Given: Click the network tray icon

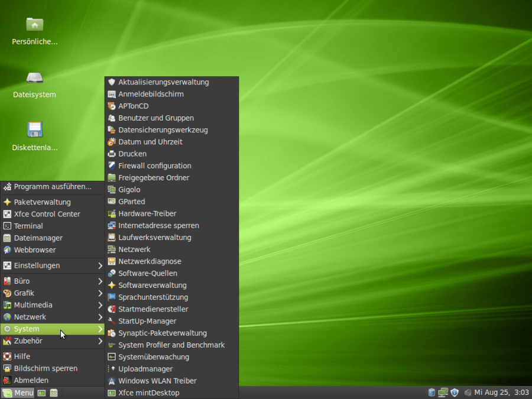Looking at the screenshot, I should [443, 392].
